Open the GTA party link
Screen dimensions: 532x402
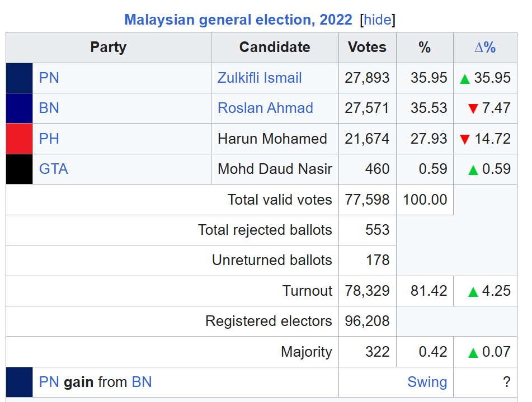[54, 169]
